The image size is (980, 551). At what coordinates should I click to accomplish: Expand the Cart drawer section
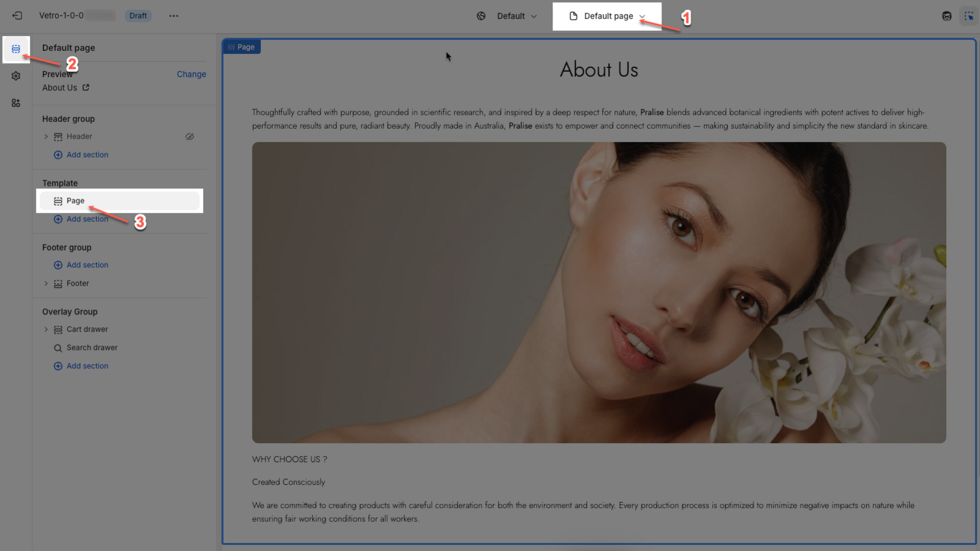click(x=46, y=330)
